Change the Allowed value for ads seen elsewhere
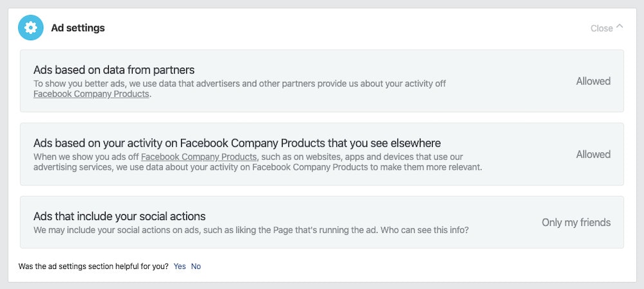Image resolution: width=644 pixels, height=289 pixels. click(x=593, y=154)
